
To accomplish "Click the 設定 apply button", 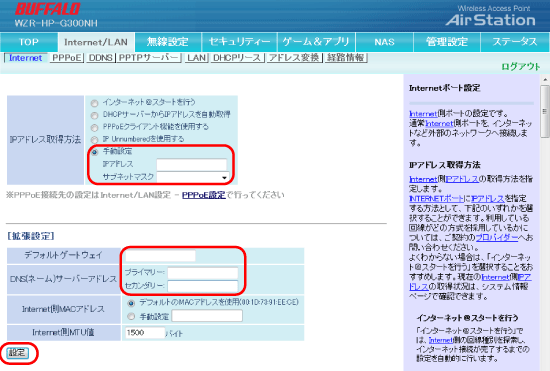I will tap(18, 353).
